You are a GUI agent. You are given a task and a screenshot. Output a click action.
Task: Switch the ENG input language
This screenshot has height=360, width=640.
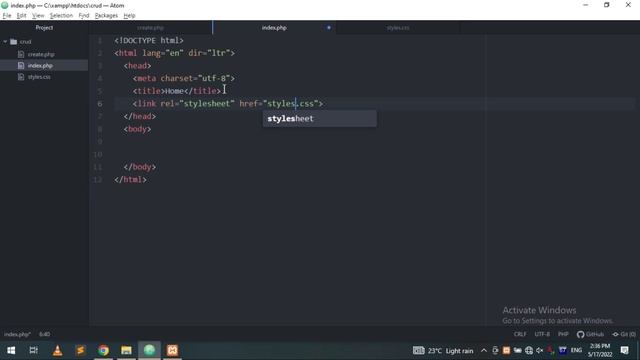click(x=576, y=351)
